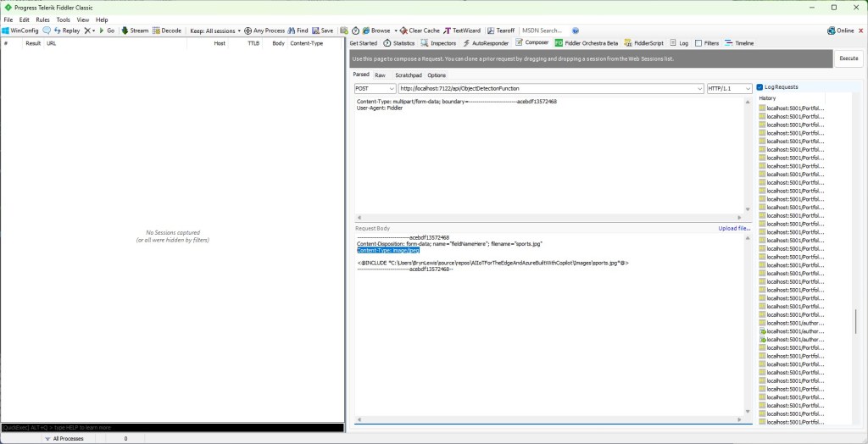
Task: Open Find sessions binoculars icon
Action: pyautogui.click(x=292, y=31)
